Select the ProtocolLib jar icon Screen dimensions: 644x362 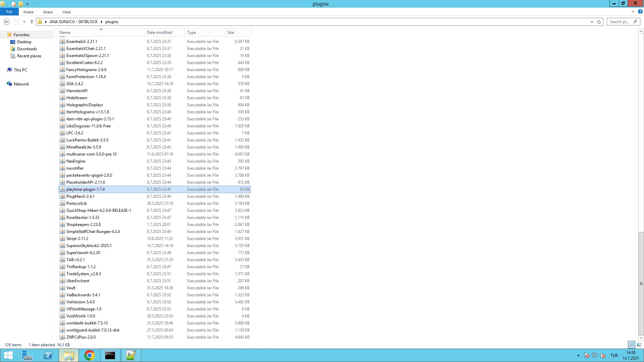point(62,203)
